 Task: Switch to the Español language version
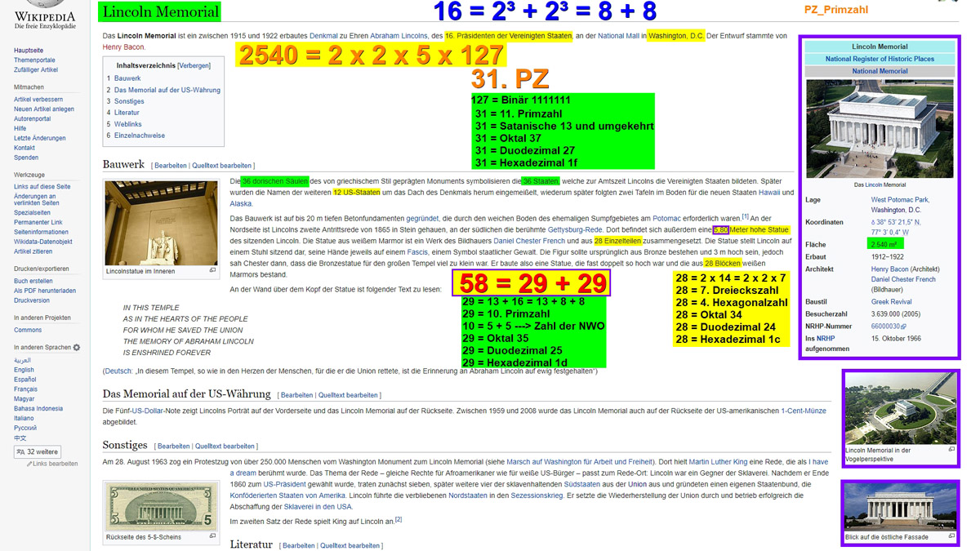click(25, 380)
